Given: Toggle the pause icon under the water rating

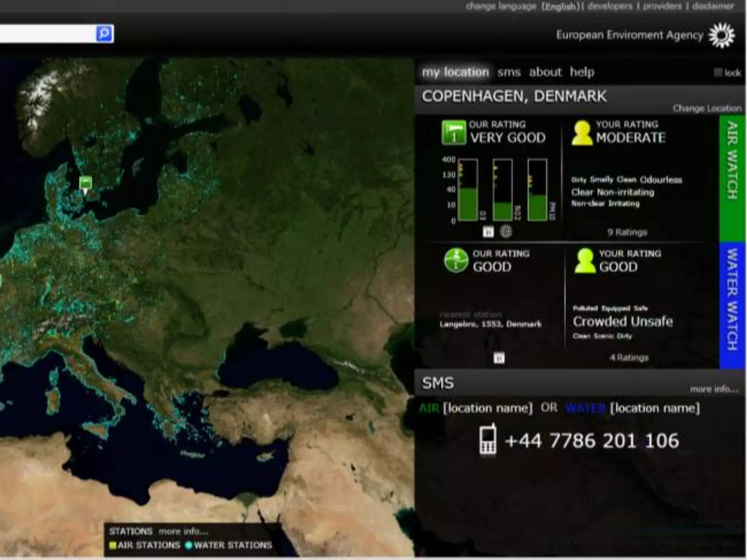Looking at the screenshot, I should (499, 358).
